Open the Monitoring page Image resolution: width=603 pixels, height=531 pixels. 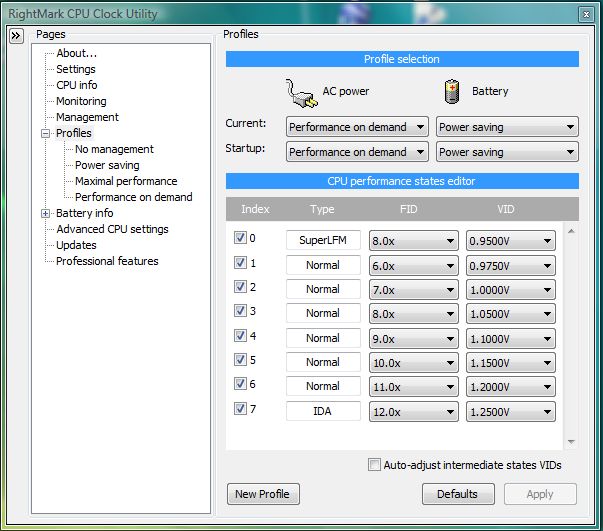[81, 101]
